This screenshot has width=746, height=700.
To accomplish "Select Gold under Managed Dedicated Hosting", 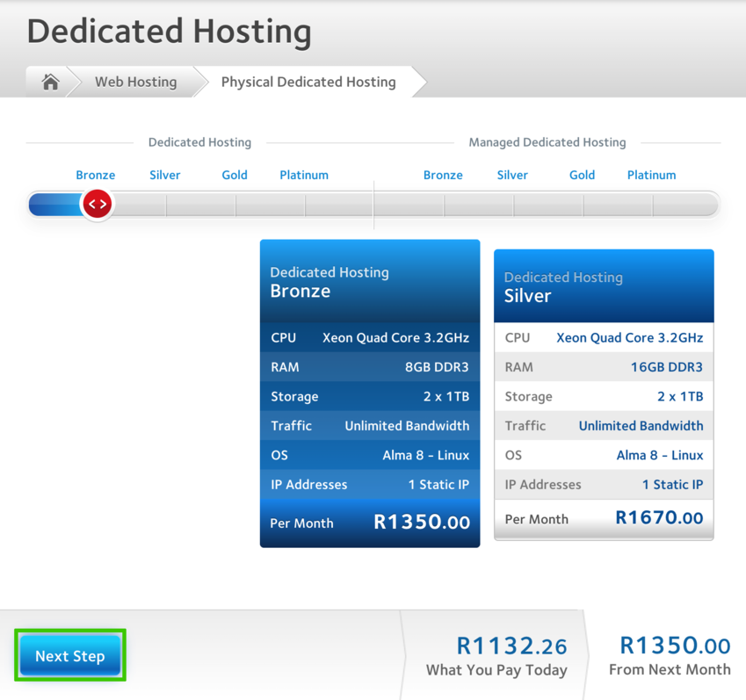I will pyautogui.click(x=582, y=175).
